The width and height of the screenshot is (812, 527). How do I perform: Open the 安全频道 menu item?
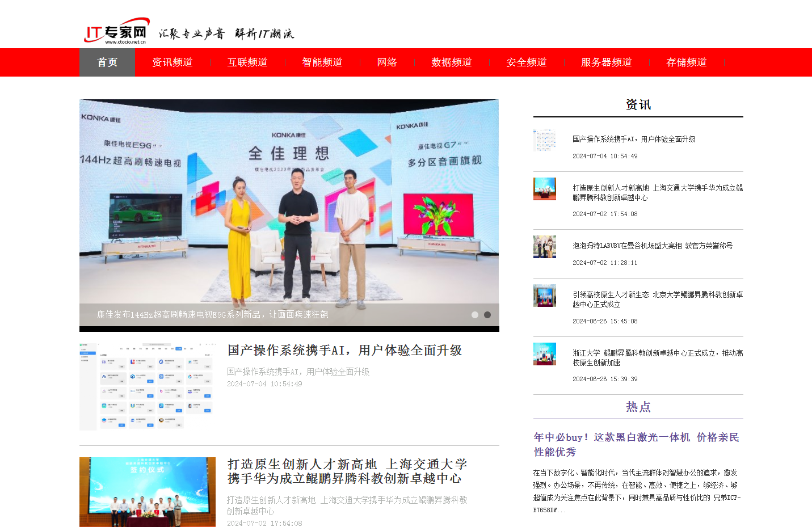coord(527,62)
